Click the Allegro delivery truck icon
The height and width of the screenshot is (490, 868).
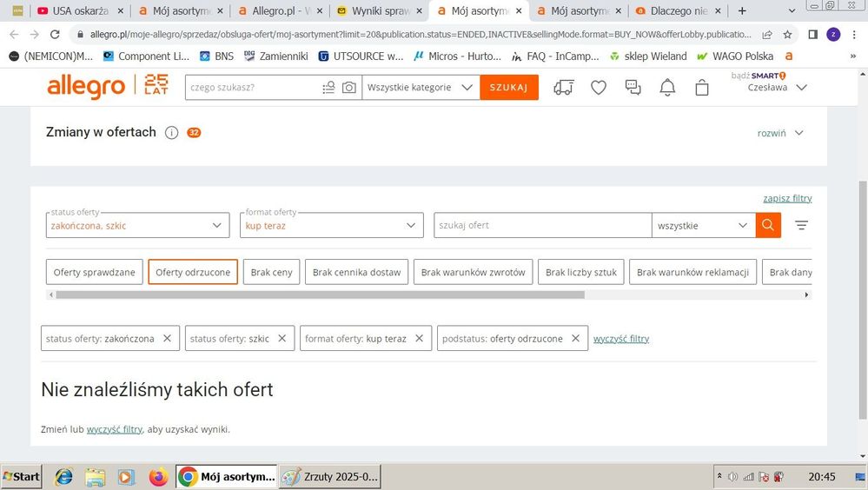(x=563, y=88)
